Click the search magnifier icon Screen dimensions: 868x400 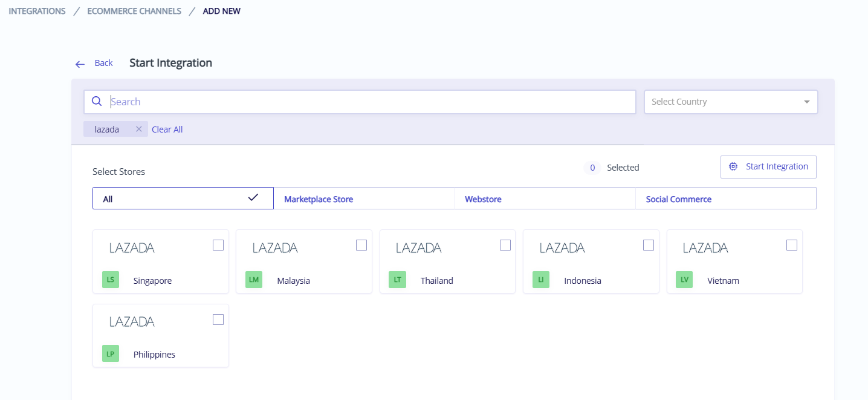point(97,101)
